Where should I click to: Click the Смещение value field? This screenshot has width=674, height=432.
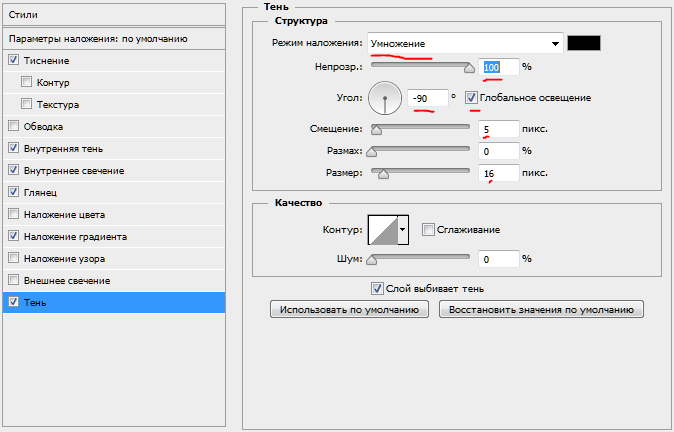499,129
